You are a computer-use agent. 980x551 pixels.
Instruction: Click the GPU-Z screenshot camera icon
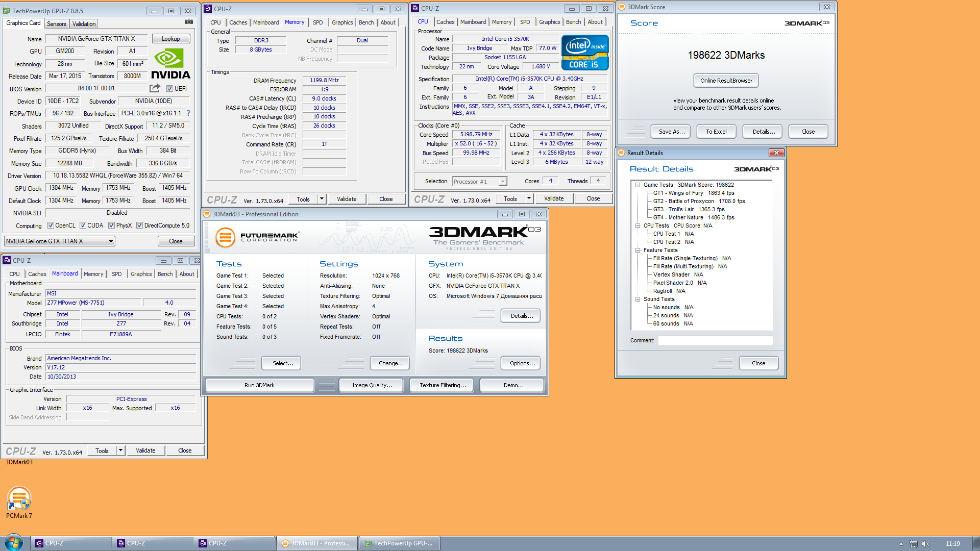pos(189,22)
